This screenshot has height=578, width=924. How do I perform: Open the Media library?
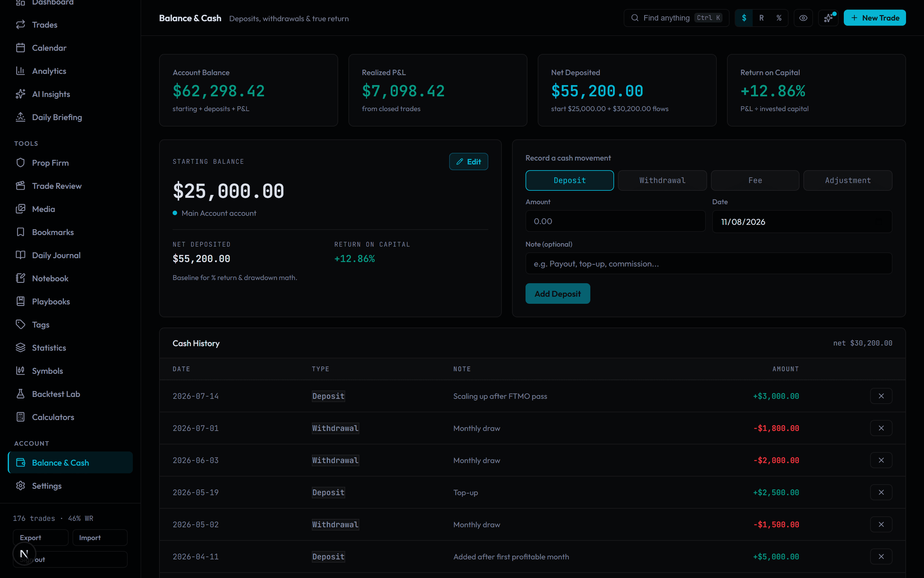coord(70,209)
